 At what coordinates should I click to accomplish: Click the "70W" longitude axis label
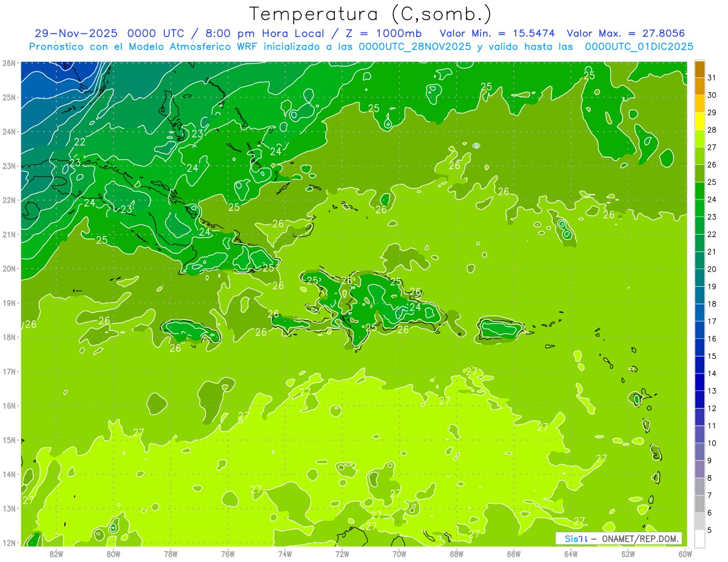[399, 554]
